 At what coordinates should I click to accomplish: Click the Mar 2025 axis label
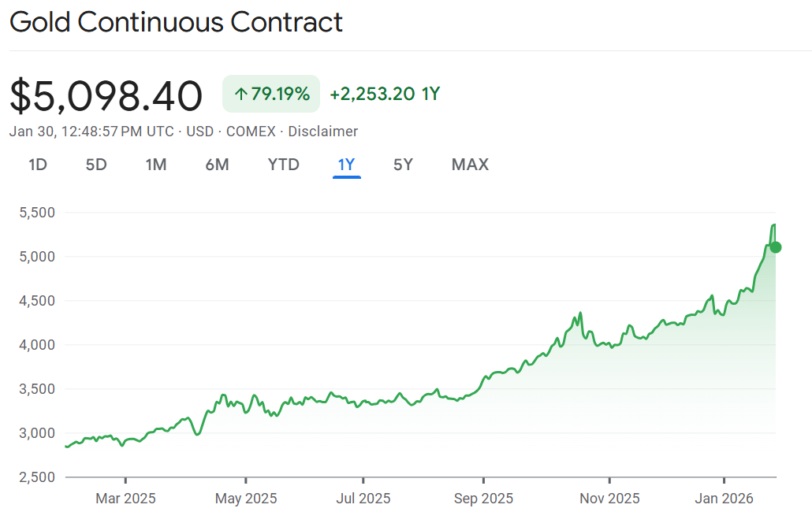pos(126,499)
